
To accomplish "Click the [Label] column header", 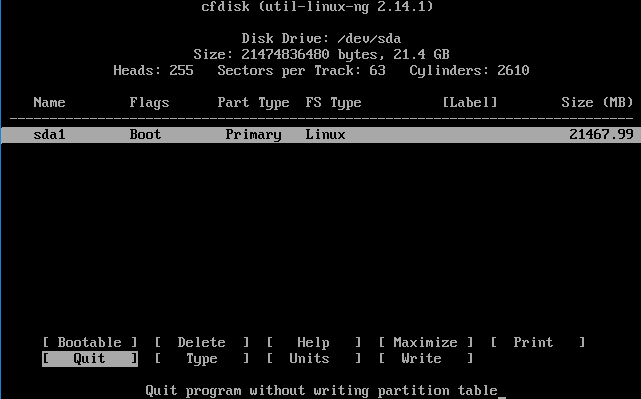I will click(x=470, y=102).
